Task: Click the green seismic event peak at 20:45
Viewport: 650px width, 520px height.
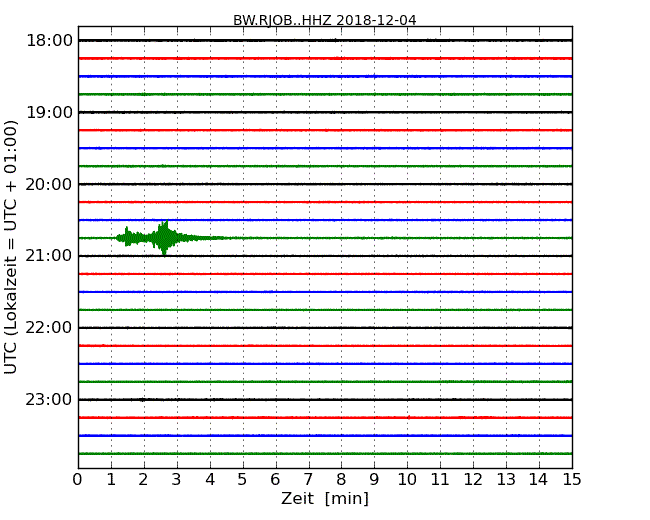Action: [x=165, y=238]
